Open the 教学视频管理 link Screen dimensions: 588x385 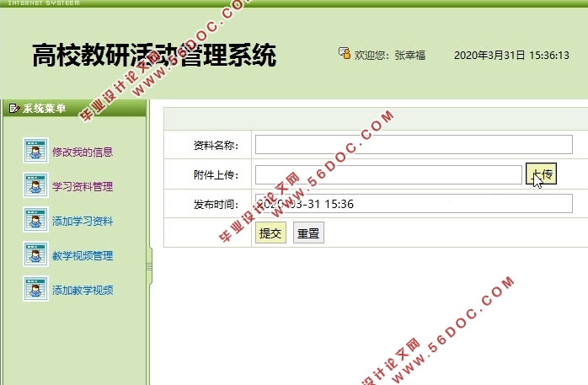(83, 256)
